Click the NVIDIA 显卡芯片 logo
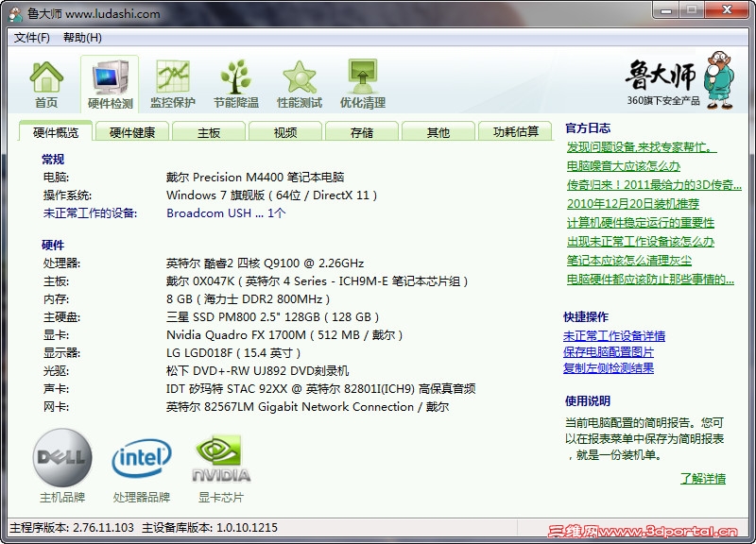Viewport: 756px width, 544px height. (221, 458)
